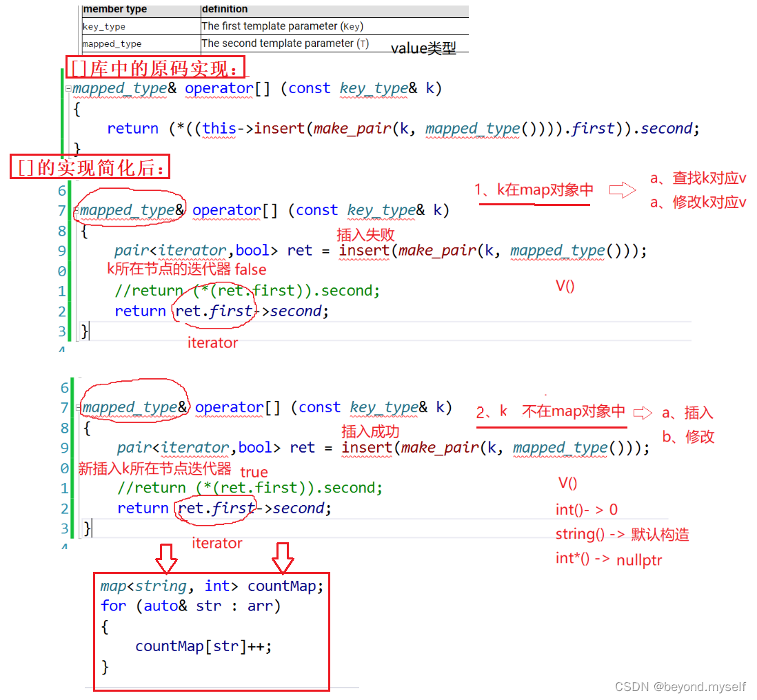The width and height of the screenshot is (757, 700).
Task: Click the '插入失败' annotation
Action: pyautogui.click(x=365, y=234)
